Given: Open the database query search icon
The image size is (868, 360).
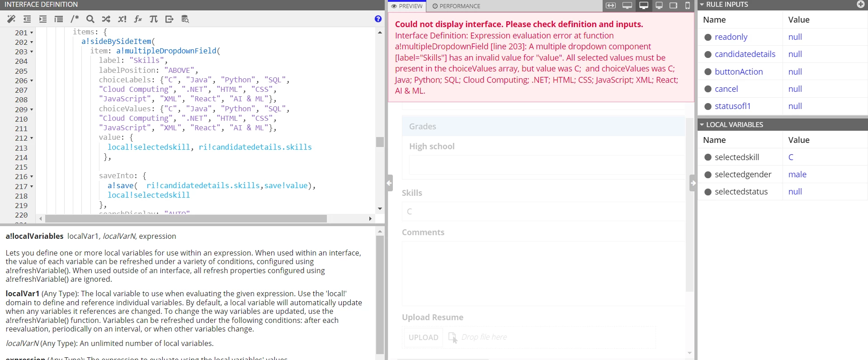Looking at the screenshot, I should (185, 19).
